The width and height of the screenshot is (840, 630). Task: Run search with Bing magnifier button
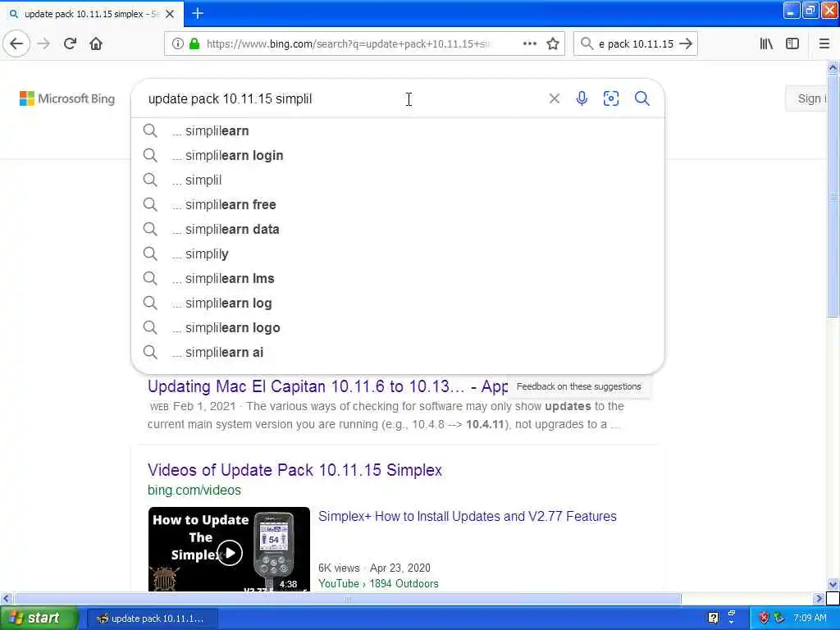pyautogui.click(x=641, y=98)
